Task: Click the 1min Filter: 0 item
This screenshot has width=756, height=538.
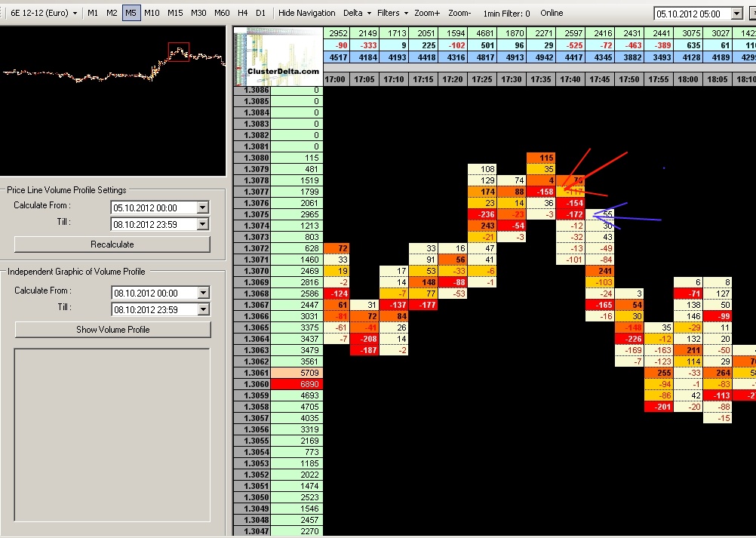Action: click(506, 14)
